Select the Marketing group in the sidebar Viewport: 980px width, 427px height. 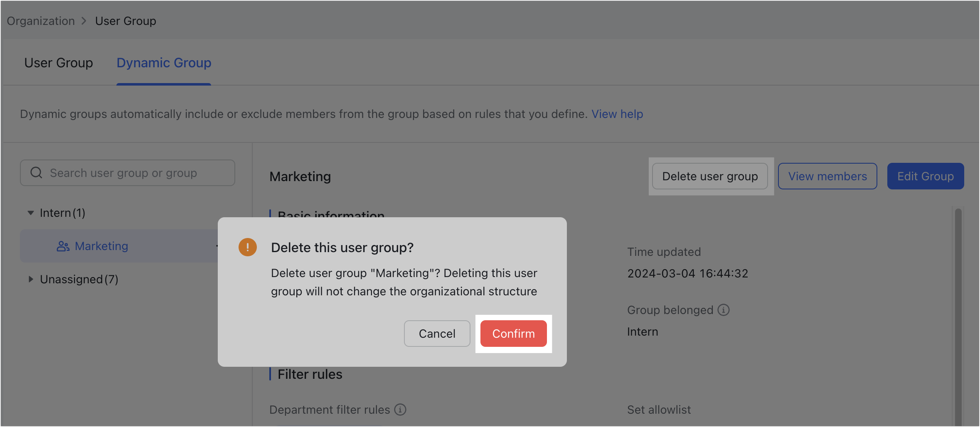tap(101, 246)
